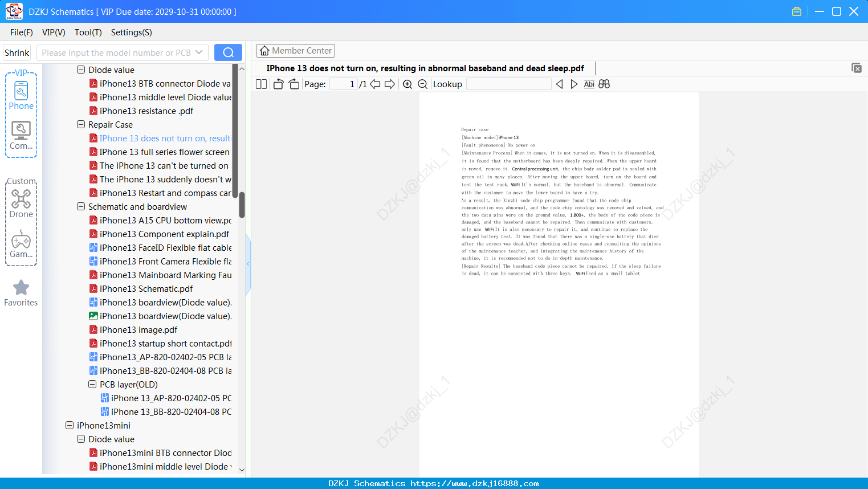Open the model number dropdown arrow

coord(199,52)
